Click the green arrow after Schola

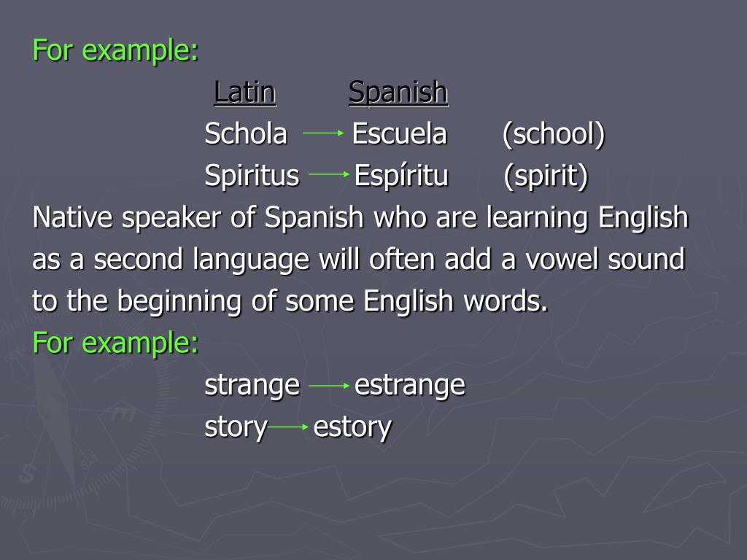click(323, 133)
